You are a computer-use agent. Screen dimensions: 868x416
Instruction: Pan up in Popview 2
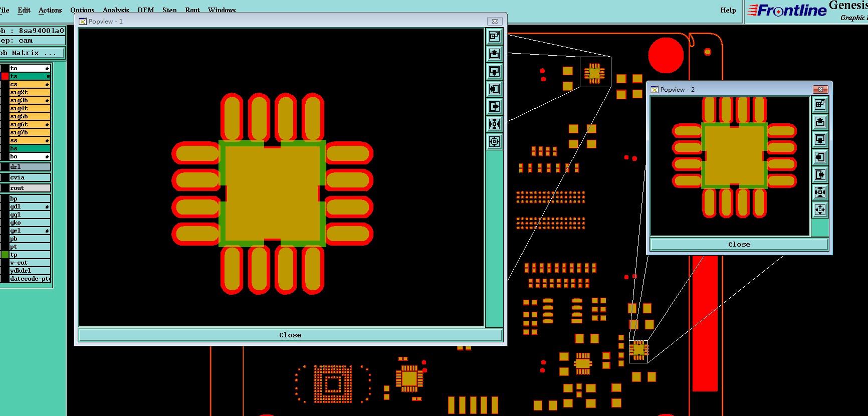coord(820,122)
